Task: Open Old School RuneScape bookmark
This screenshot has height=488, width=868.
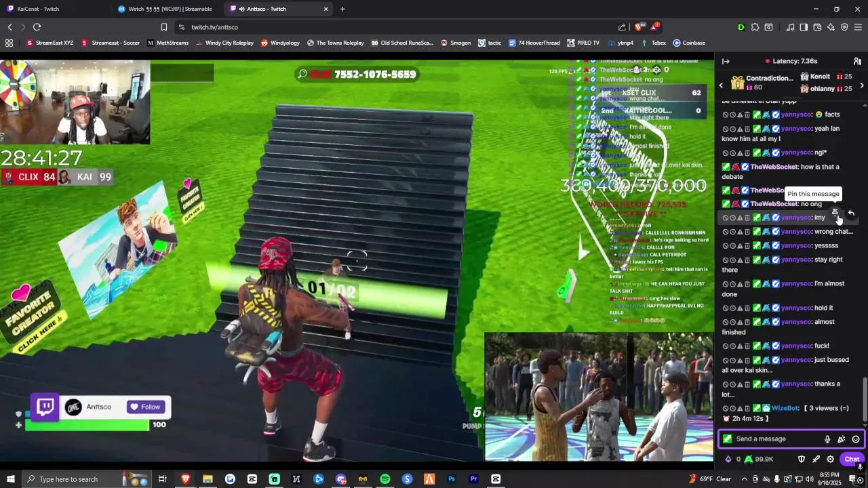Action: point(402,43)
